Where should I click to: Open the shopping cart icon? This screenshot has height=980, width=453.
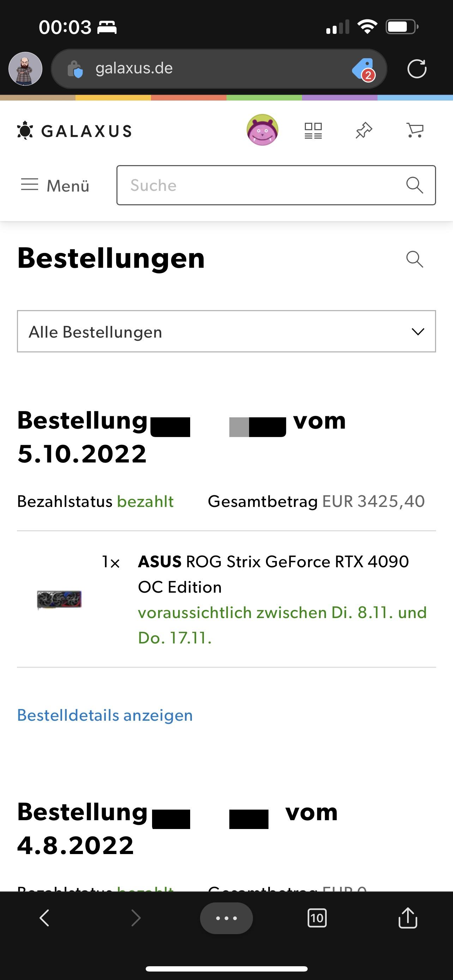coord(415,131)
